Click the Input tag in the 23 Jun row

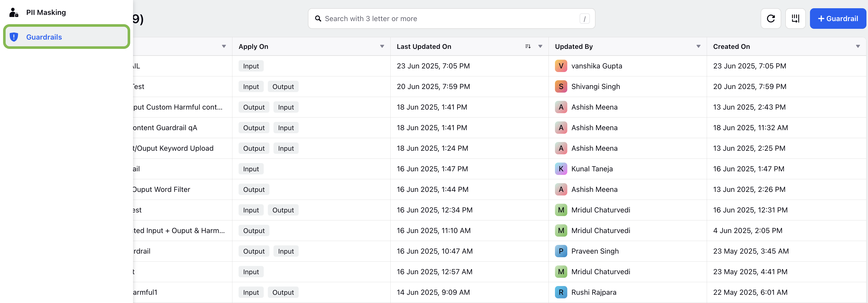coord(251,66)
